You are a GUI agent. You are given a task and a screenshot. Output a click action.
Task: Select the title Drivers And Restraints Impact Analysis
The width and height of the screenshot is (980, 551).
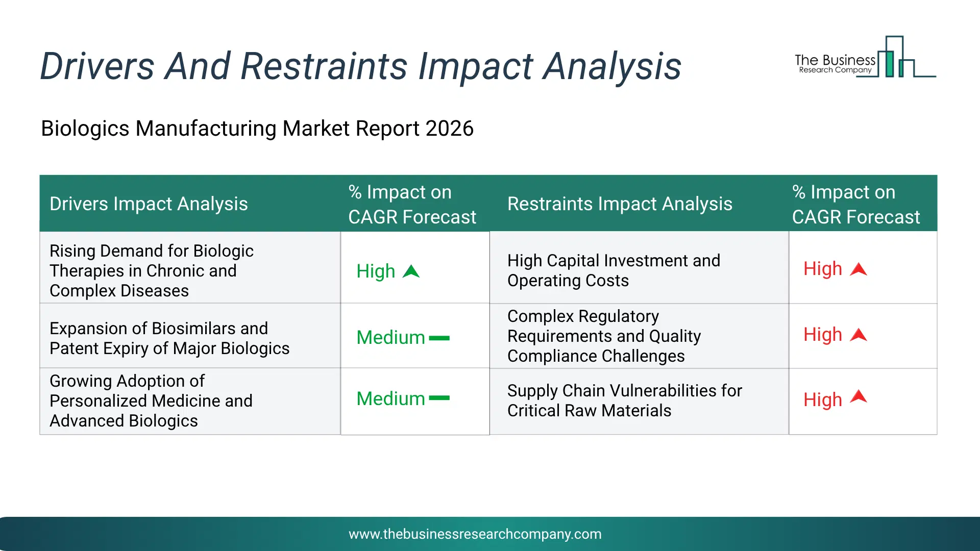360,66
